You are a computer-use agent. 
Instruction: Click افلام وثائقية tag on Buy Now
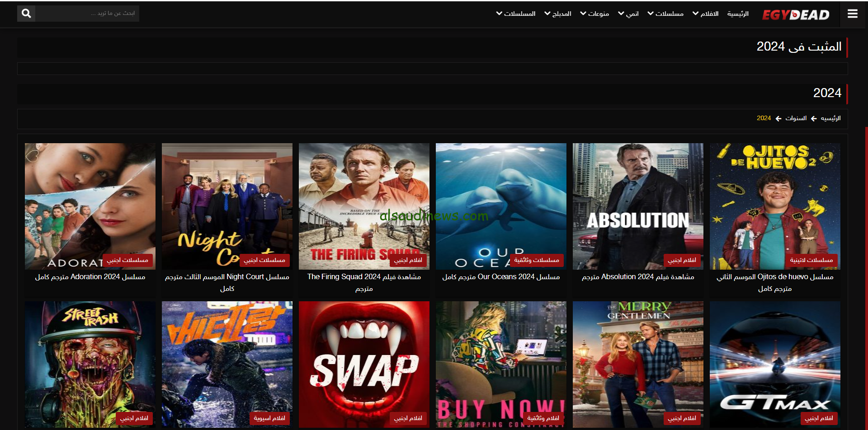[543, 418]
